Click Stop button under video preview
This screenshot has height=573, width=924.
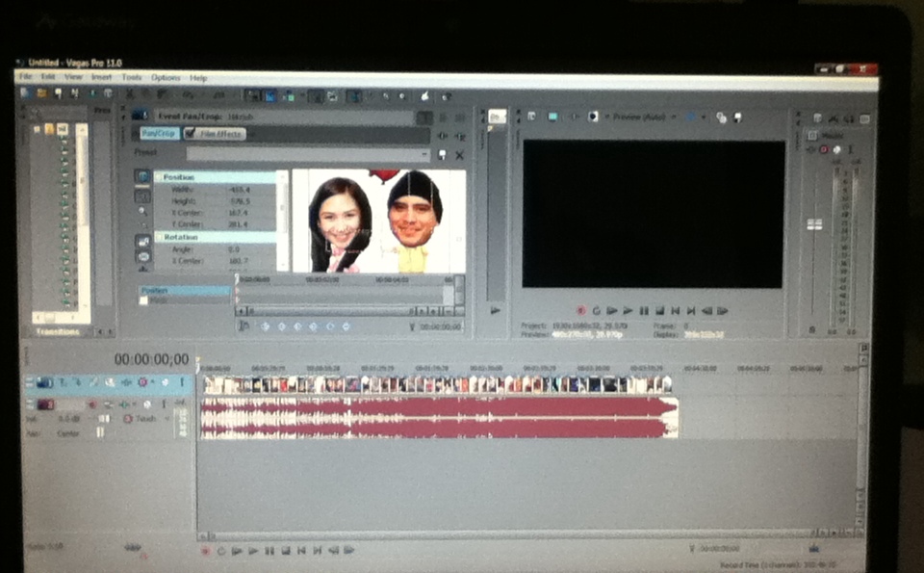[660, 310]
